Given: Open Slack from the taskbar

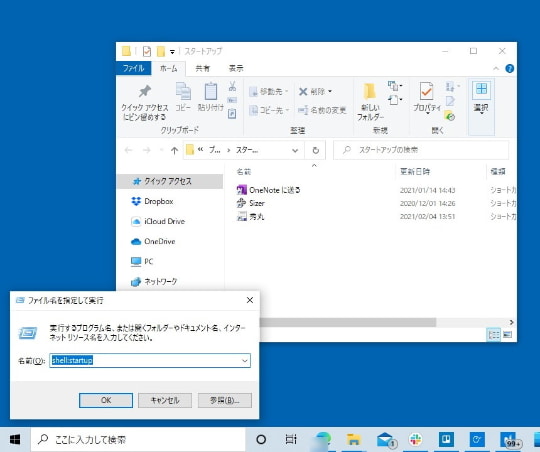Looking at the screenshot, I should tap(416, 439).
